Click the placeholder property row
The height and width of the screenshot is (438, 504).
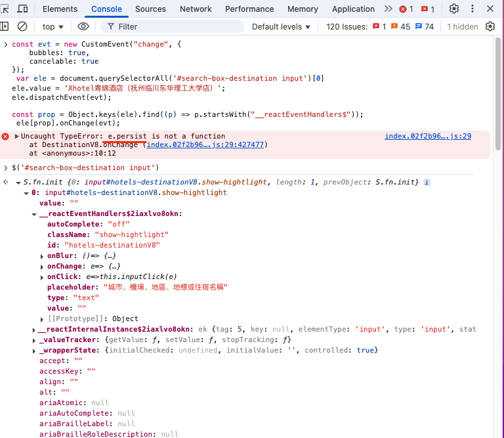[137, 287]
